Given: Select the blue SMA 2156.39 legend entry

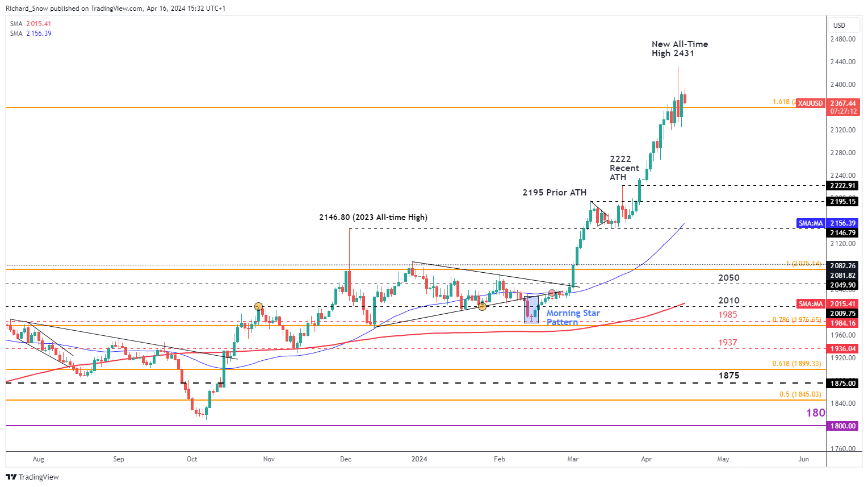Looking at the screenshot, I should coord(31,34).
